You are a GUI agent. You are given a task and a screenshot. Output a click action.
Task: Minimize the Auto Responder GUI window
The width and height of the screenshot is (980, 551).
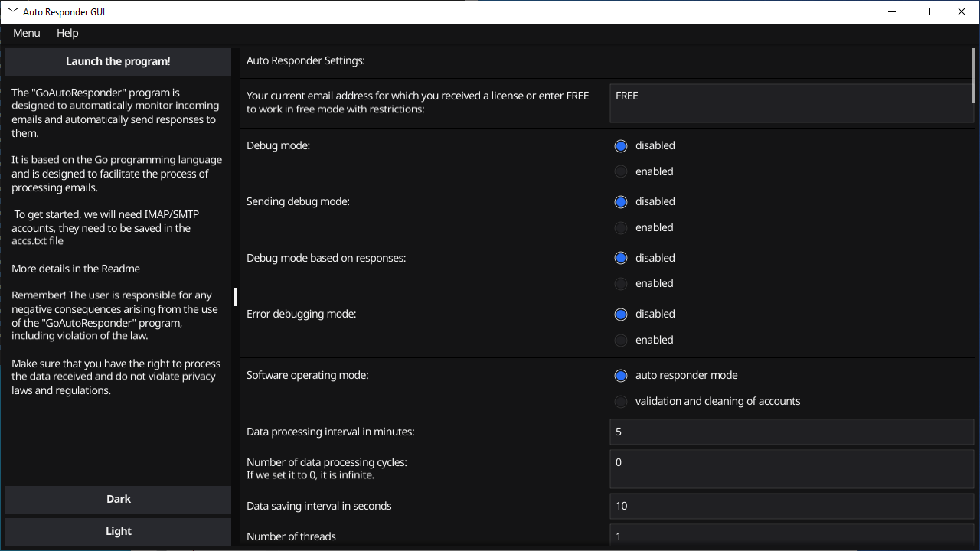[891, 11]
